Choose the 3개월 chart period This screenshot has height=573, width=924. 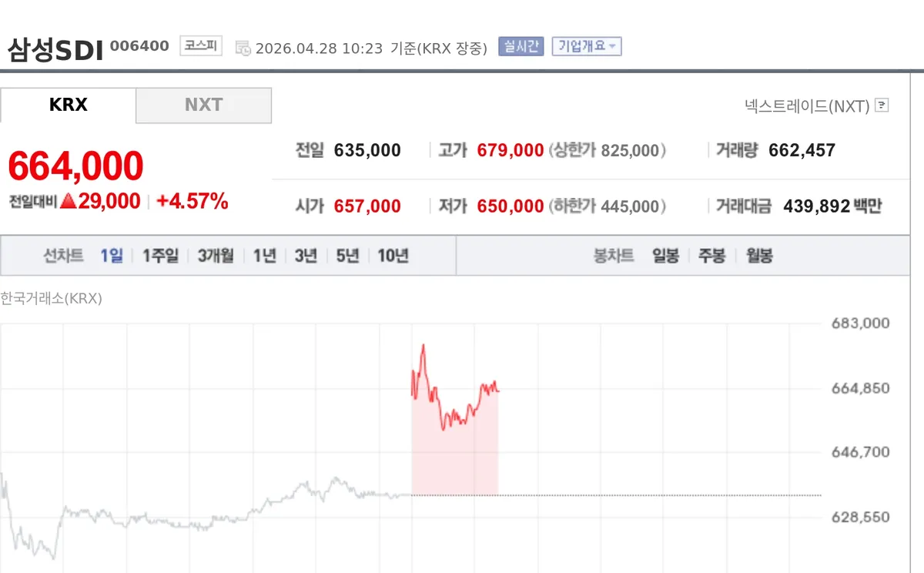[216, 256]
